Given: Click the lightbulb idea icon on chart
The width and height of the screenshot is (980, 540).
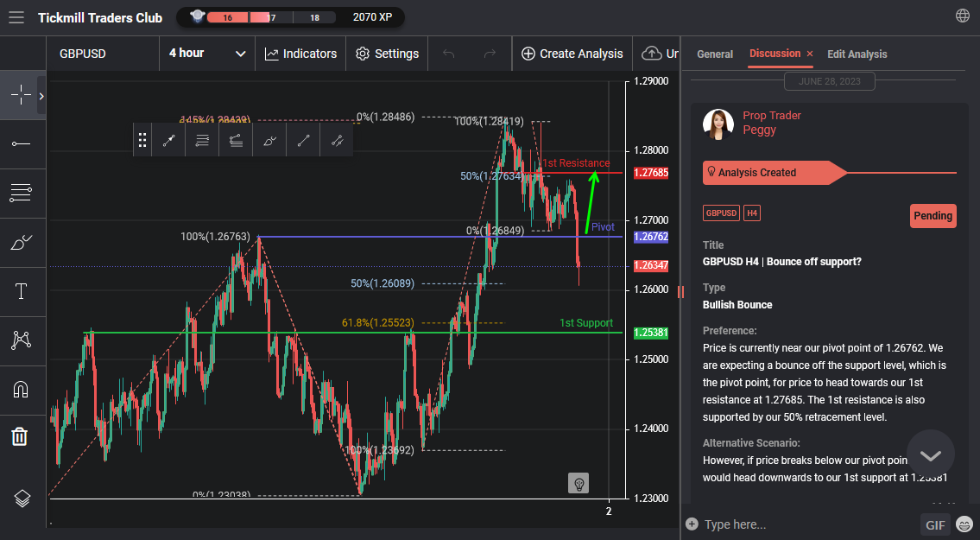Looking at the screenshot, I should [x=579, y=483].
